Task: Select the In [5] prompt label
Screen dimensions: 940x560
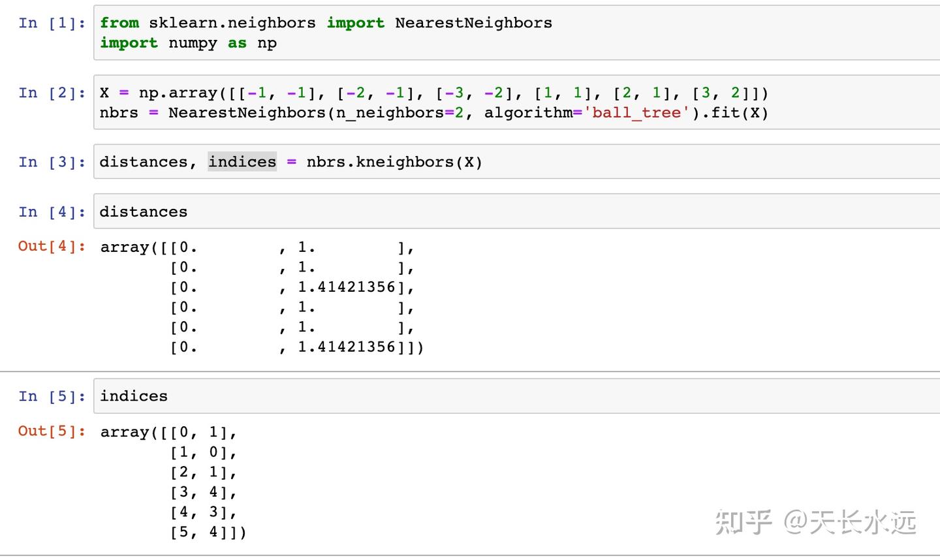Action: tap(52, 397)
